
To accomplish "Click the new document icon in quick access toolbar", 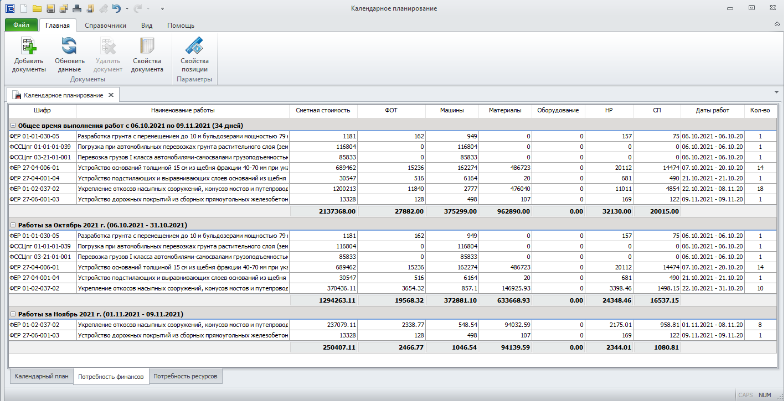I will point(23,7).
